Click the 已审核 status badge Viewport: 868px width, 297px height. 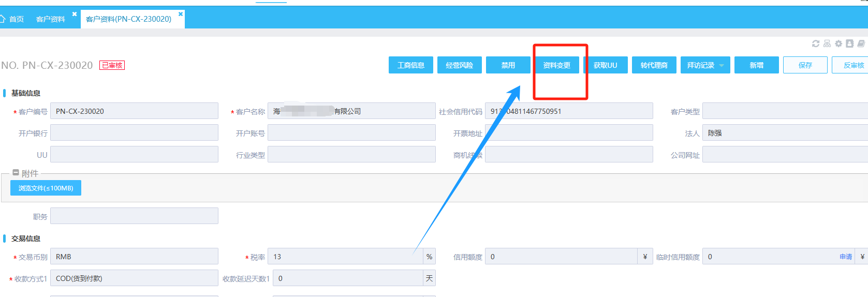tap(112, 65)
